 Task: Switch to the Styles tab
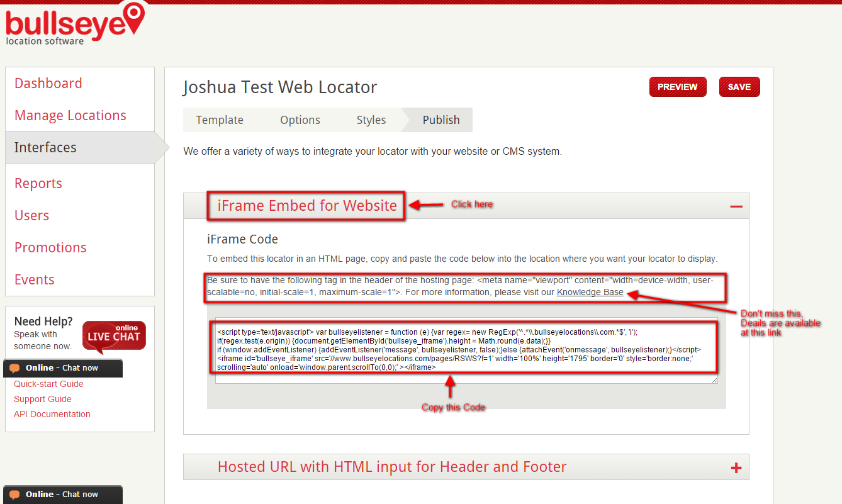click(371, 120)
